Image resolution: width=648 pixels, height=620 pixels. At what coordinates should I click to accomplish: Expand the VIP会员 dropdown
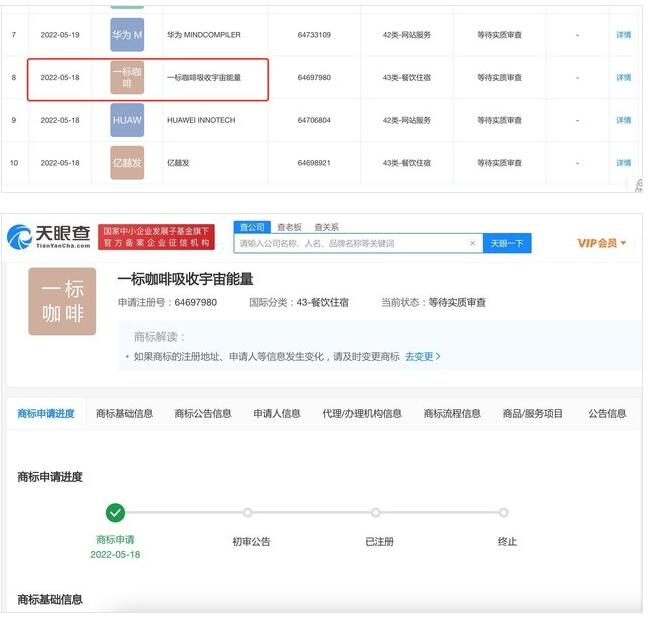point(602,243)
